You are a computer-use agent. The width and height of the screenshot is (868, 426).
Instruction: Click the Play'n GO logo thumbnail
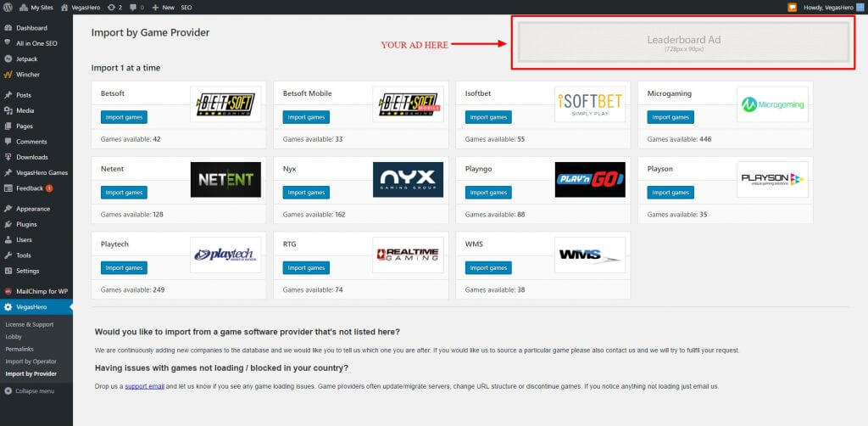(x=590, y=180)
